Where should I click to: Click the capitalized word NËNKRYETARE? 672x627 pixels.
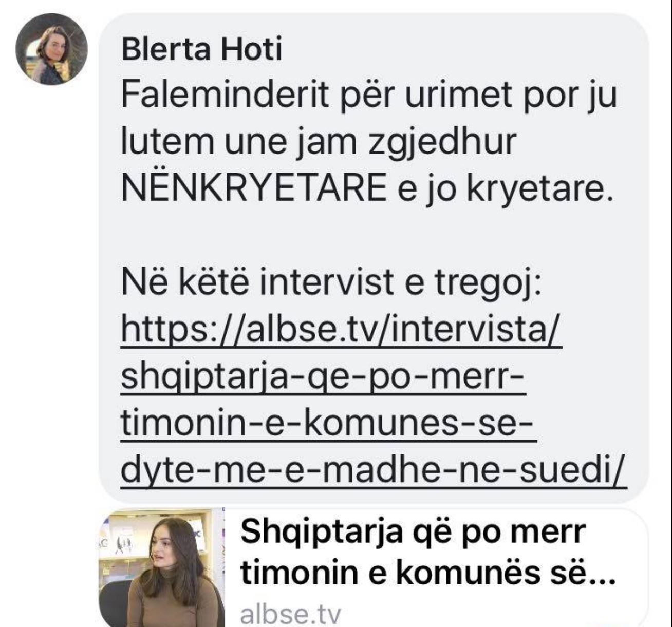click(254, 188)
